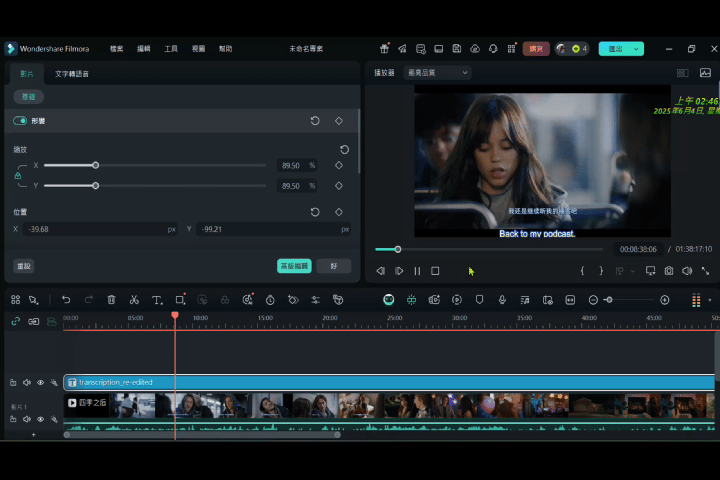720x480 pixels.
Task: Open the 編輯 menu
Action: point(144,49)
